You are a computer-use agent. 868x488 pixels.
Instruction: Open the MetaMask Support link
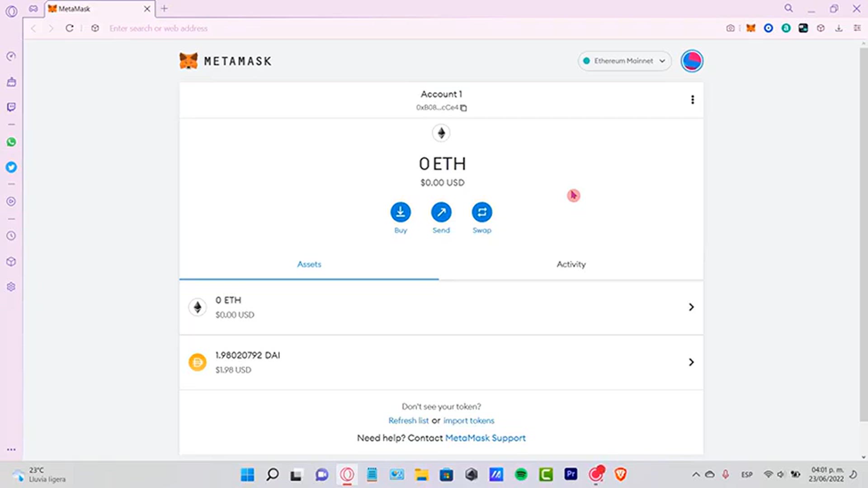[x=485, y=438]
